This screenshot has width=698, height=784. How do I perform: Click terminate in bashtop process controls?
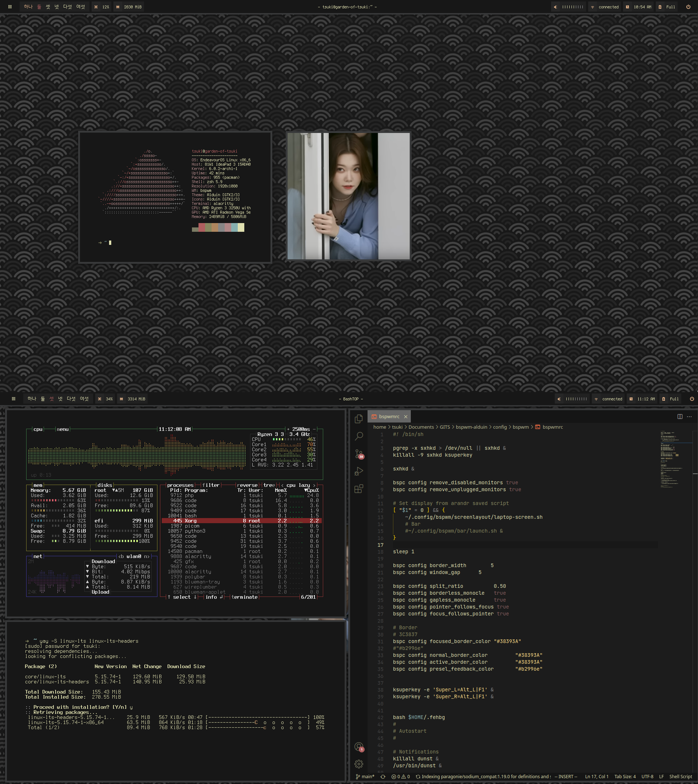[x=244, y=597]
